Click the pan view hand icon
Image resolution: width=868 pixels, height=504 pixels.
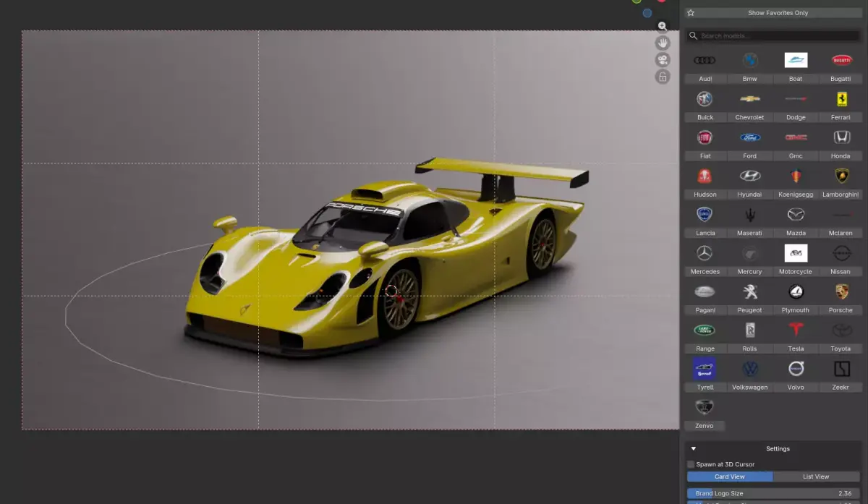(663, 43)
